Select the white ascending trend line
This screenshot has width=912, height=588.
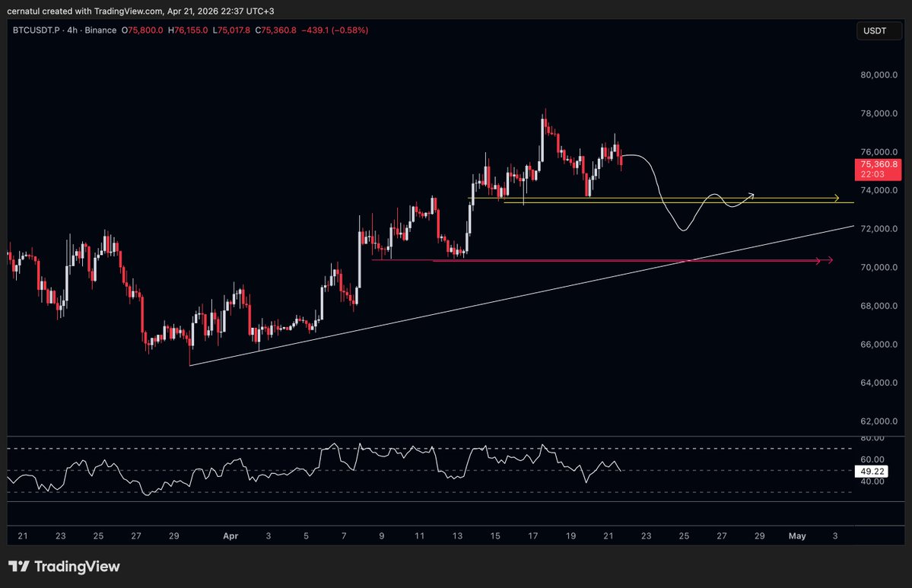click(x=532, y=292)
